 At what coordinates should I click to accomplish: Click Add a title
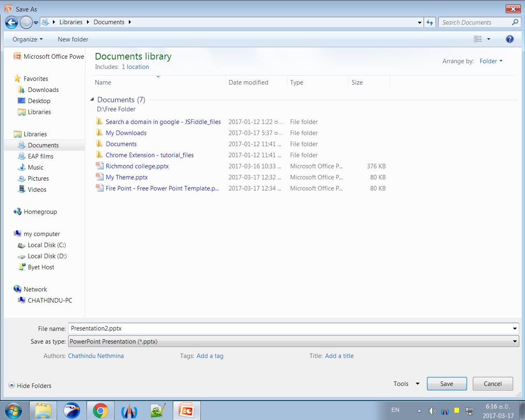[339, 356]
